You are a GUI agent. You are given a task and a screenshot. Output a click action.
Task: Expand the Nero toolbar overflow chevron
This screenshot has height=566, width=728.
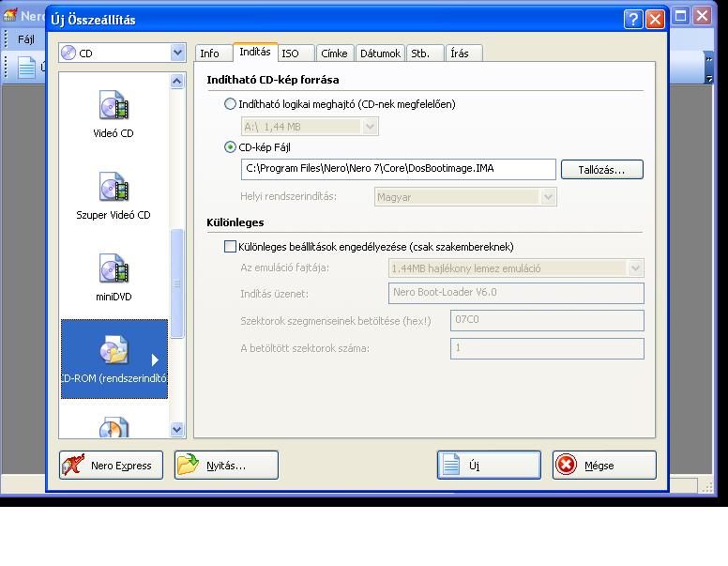click(x=708, y=59)
